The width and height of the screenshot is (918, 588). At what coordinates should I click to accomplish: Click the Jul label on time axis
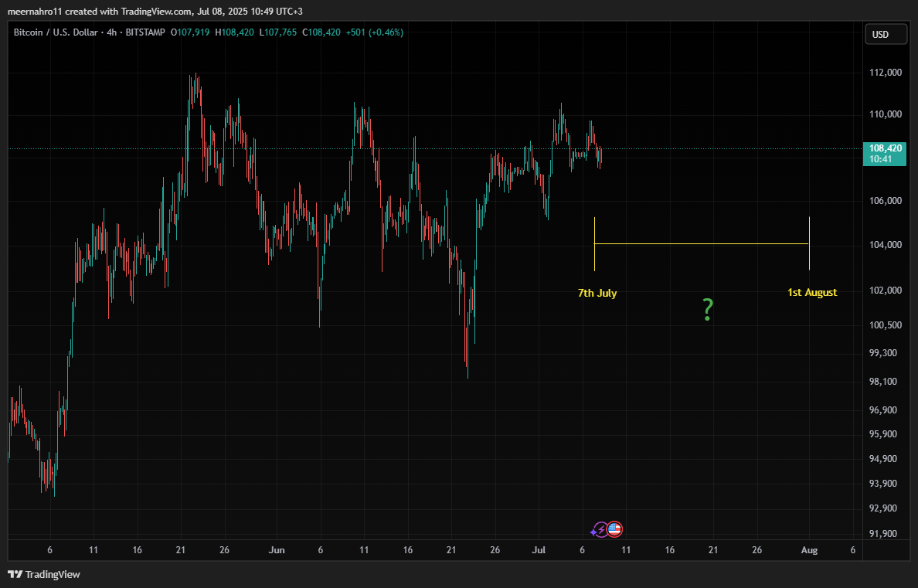pyautogui.click(x=539, y=550)
